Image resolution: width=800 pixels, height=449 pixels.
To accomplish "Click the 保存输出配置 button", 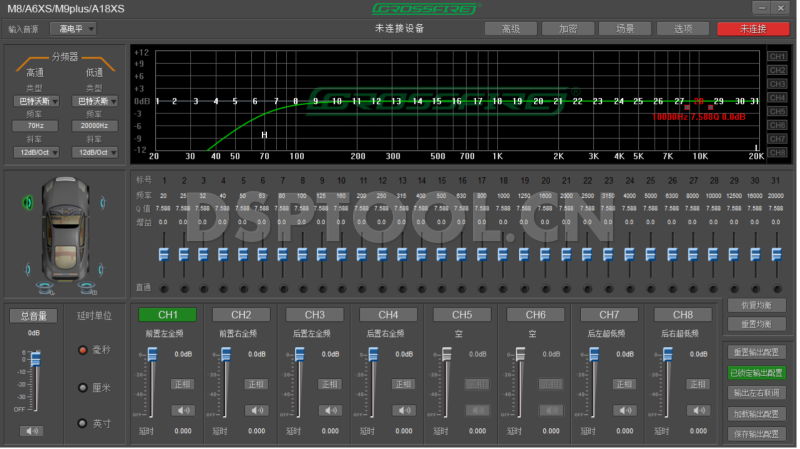I will 757,433.
